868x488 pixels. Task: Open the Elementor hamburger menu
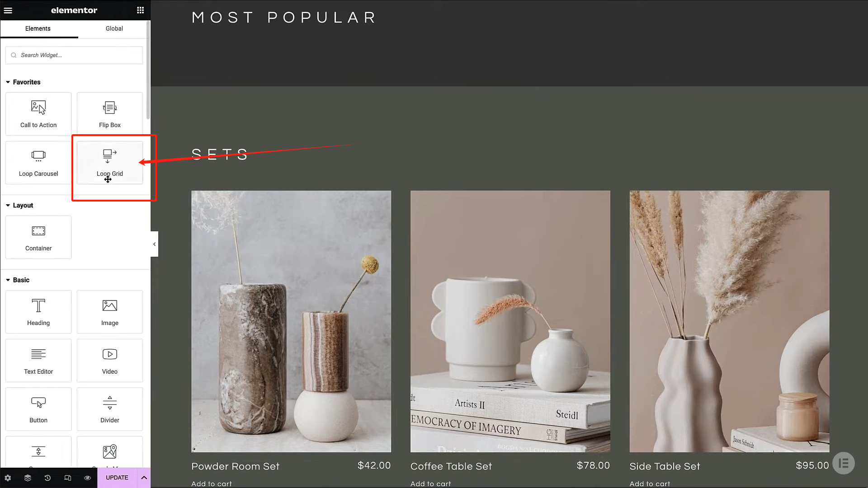[8, 10]
